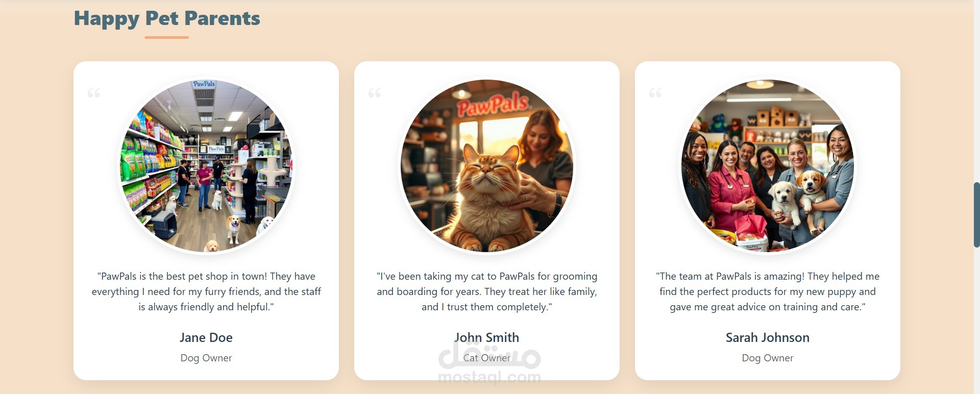Click John Smith's grooming testimonial text
This screenshot has width=980, height=394.
pyautogui.click(x=487, y=291)
